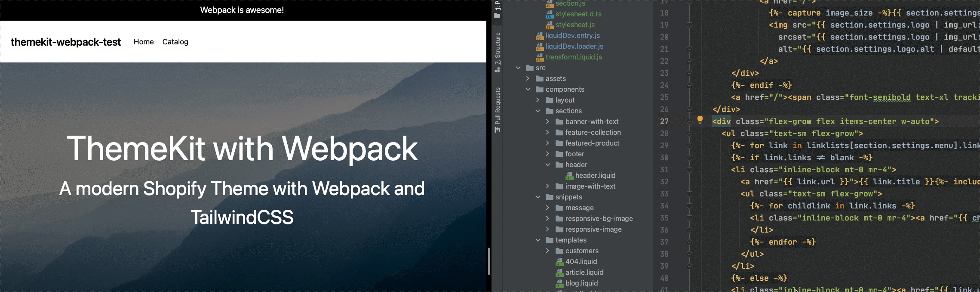
Task: Click the templates folder icon
Action: (x=550, y=240)
